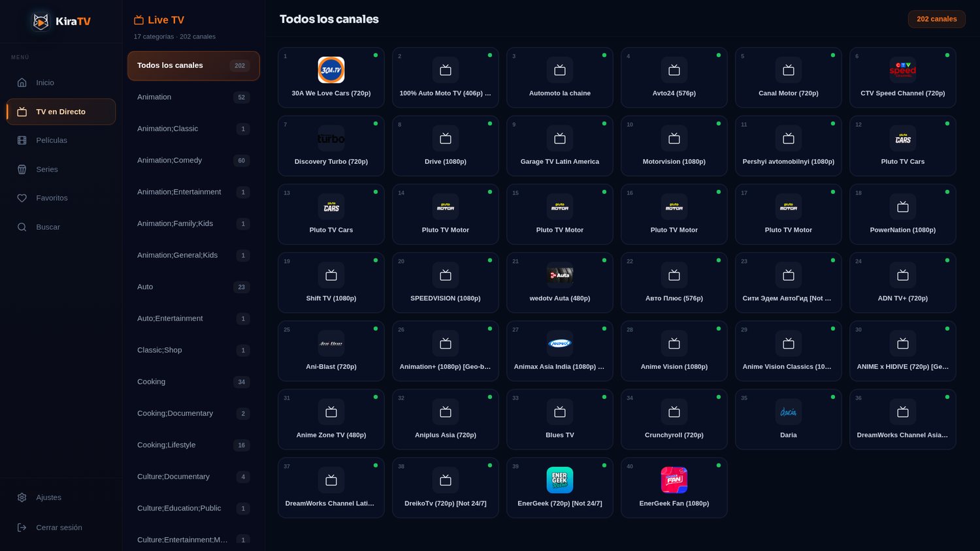Filter channels by Animation category
Image resolution: width=980 pixels, height=551 pixels.
tap(193, 97)
